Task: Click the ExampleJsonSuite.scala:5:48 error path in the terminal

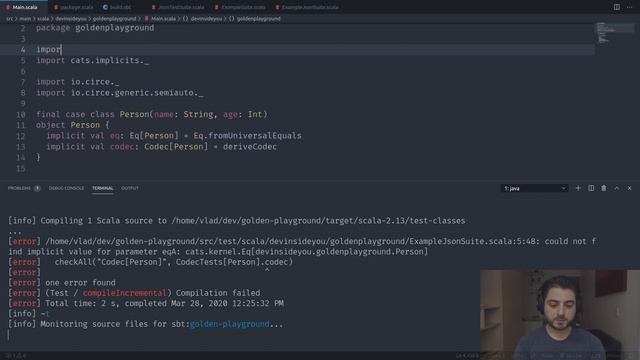Action: pyautogui.click(x=292, y=241)
